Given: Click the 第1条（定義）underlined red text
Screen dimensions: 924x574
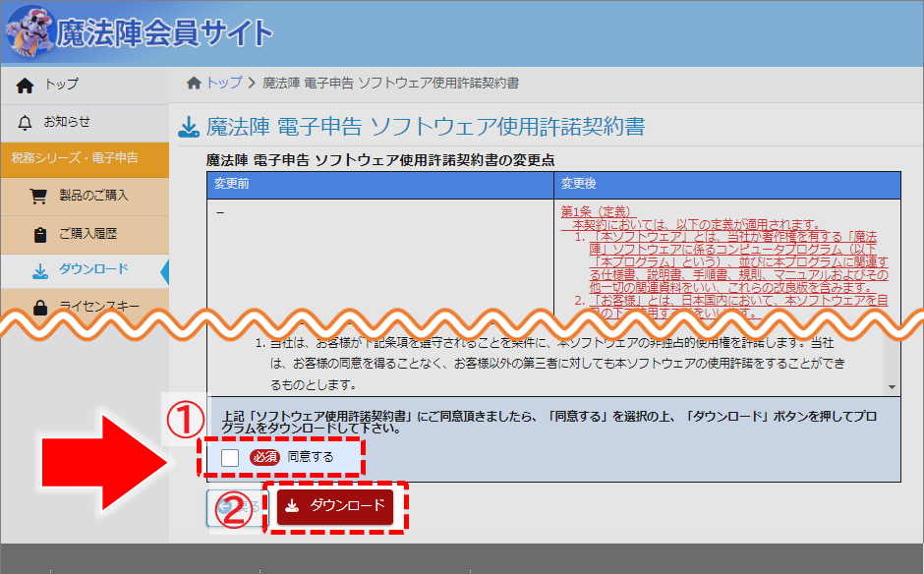Looking at the screenshot, I should (x=598, y=211).
